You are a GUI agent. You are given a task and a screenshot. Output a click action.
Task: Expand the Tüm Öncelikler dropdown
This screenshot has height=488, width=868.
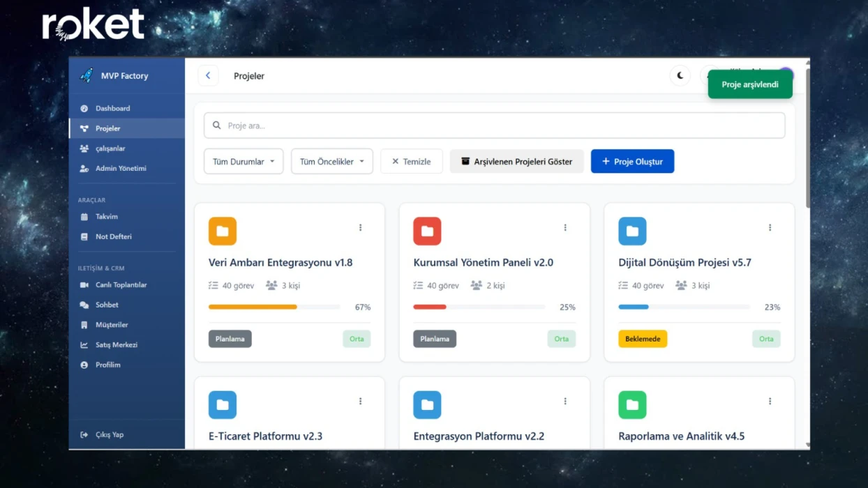click(332, 162)
